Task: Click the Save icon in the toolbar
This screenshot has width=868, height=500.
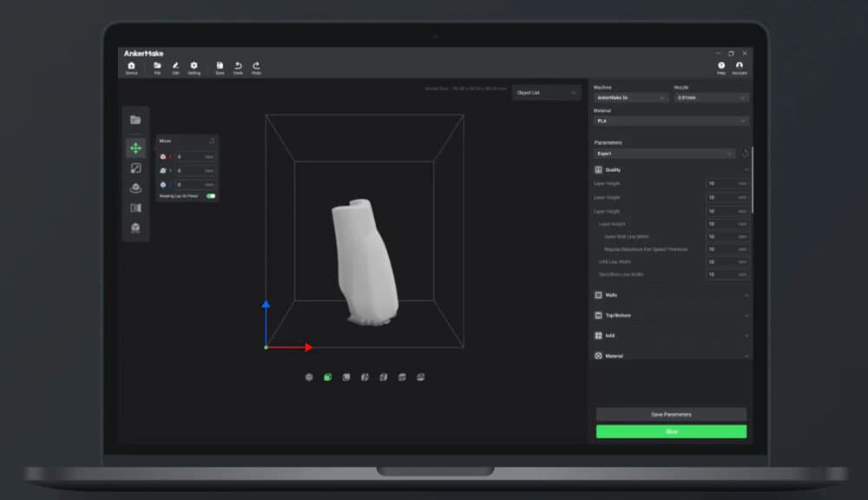Action: [x=220, y=66]
